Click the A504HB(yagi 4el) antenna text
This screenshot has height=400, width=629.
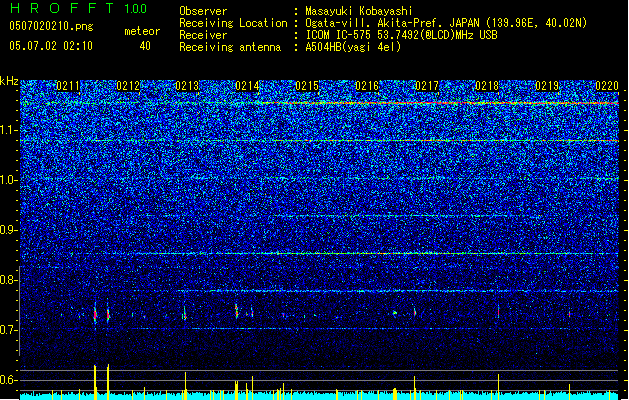[x=353, y=47]
